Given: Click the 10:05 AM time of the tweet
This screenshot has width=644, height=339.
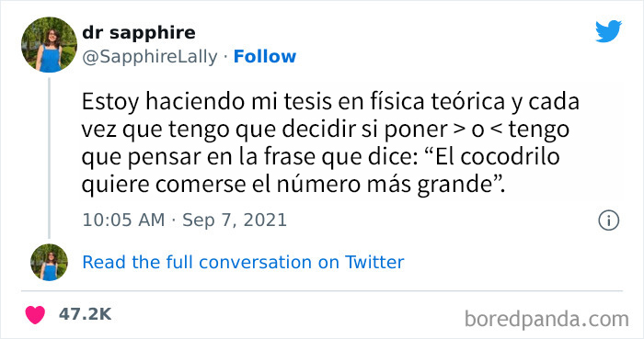Looking at the screenshot, I should coord(123,220).
